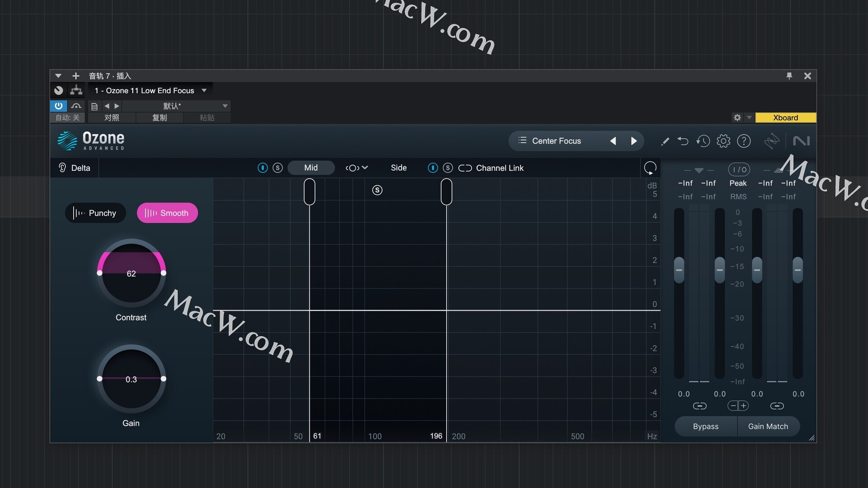Toggle the I/O meter button

739,169
